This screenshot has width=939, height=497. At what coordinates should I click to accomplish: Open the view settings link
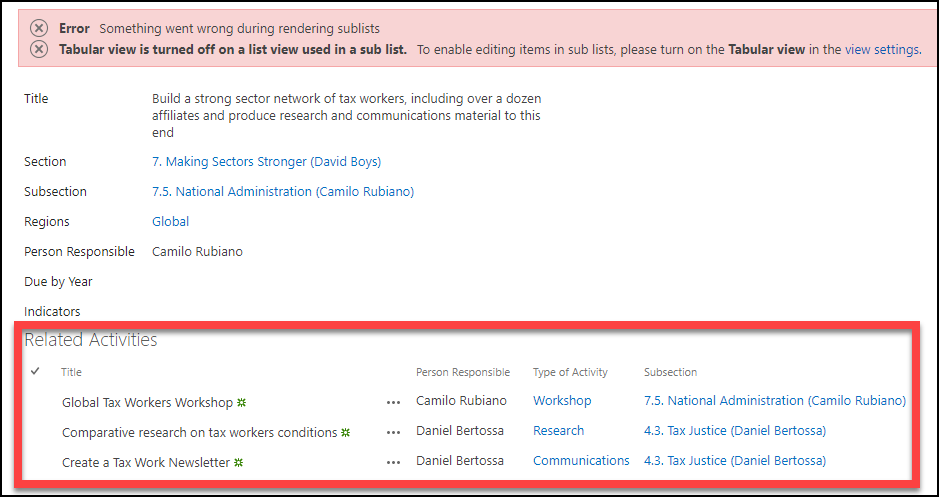pos(881,49)
